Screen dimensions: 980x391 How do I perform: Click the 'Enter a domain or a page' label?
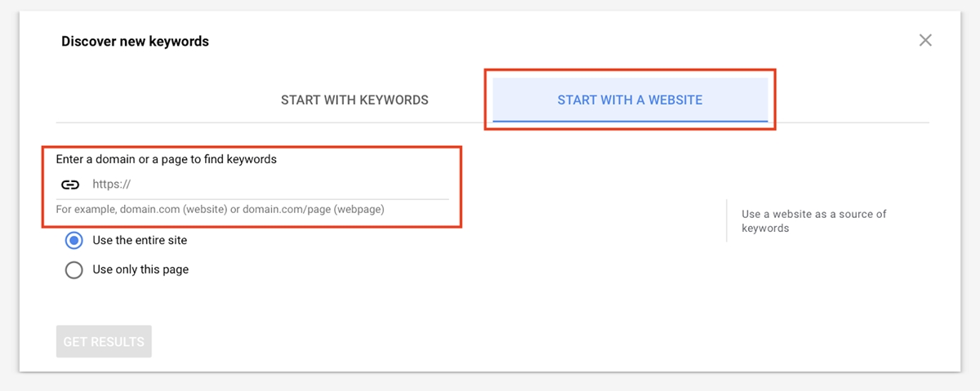point(167,159)
